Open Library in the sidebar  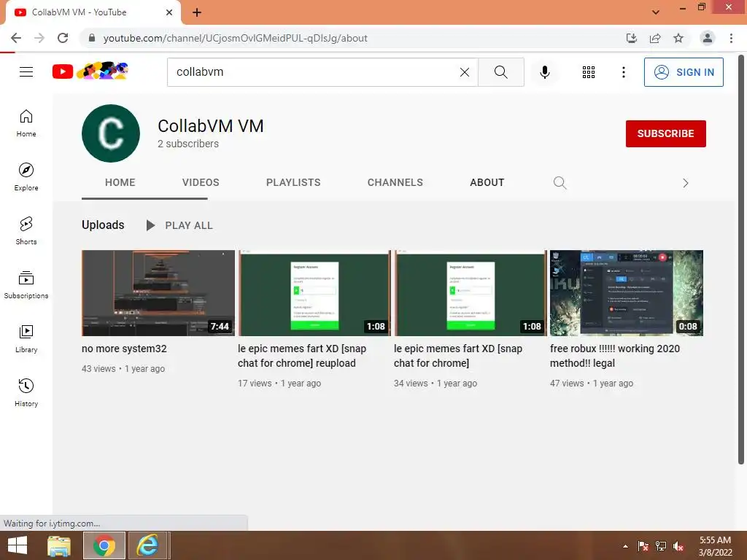[26, 338]
